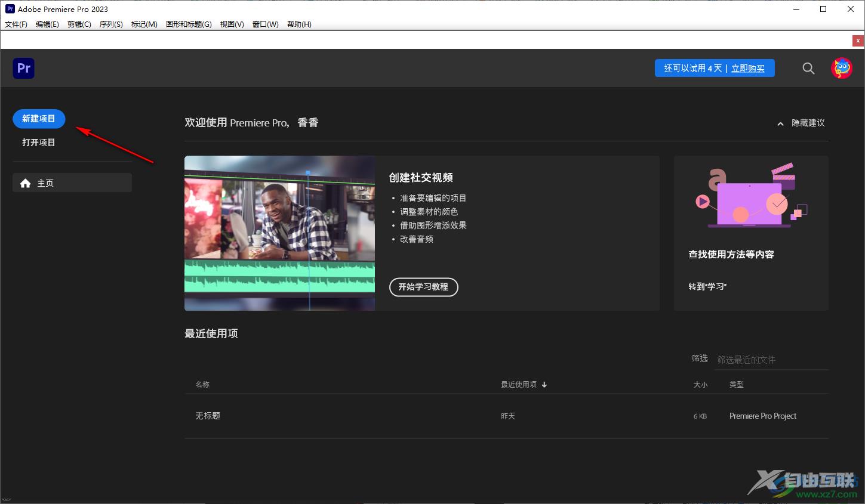Viewport: 865px width, 504px height.
Task: Click the 昨天 date cell
Action: point(508,416)
